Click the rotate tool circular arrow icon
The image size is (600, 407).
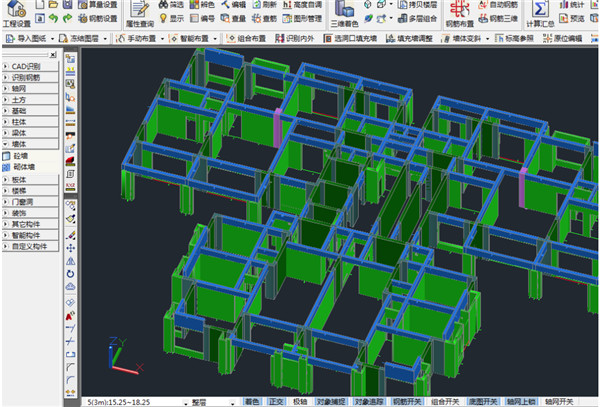click(70, 274)
